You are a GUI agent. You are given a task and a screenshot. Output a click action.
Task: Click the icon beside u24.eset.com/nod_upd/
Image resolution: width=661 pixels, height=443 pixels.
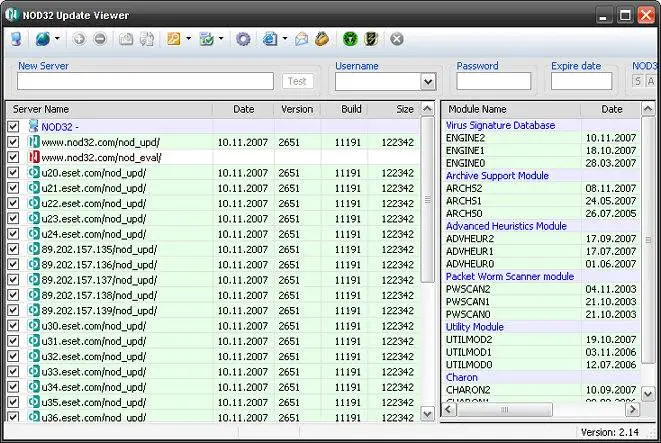(34, 234)
